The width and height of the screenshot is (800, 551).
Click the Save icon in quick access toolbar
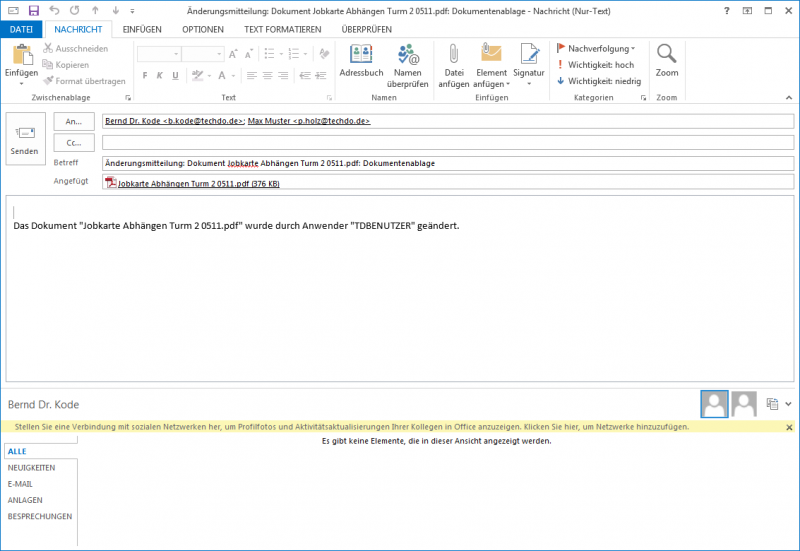pos(34,10)
